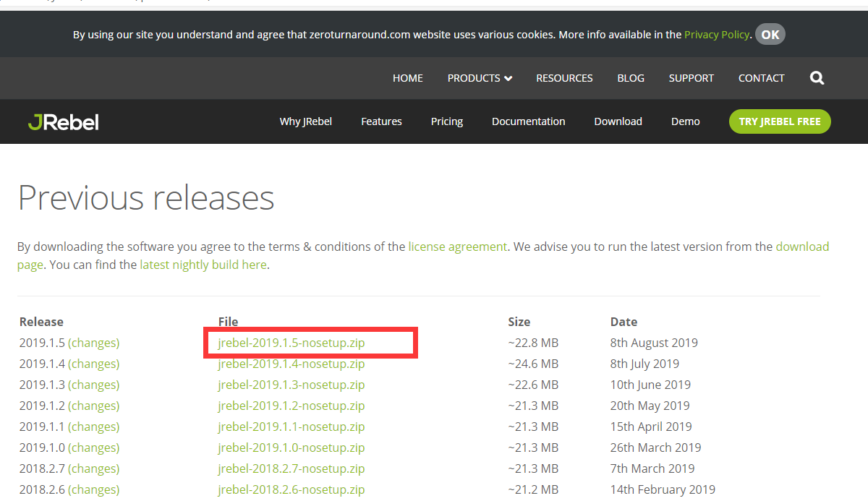Download jrebel-2019.1.0-nosetup.zip
The width and height of the screenshot is (868, 501).
pos(292,448)
